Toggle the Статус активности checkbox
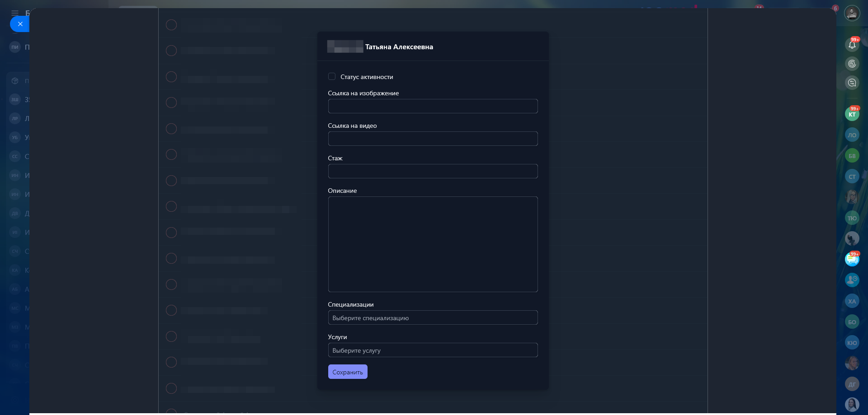 click(x=332, y=77)
